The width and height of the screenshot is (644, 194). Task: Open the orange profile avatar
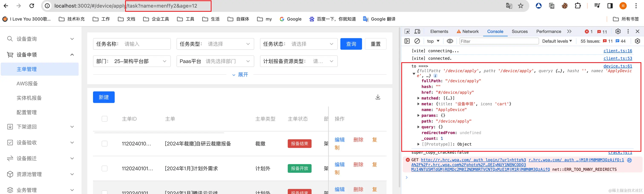tap(623, 6)
